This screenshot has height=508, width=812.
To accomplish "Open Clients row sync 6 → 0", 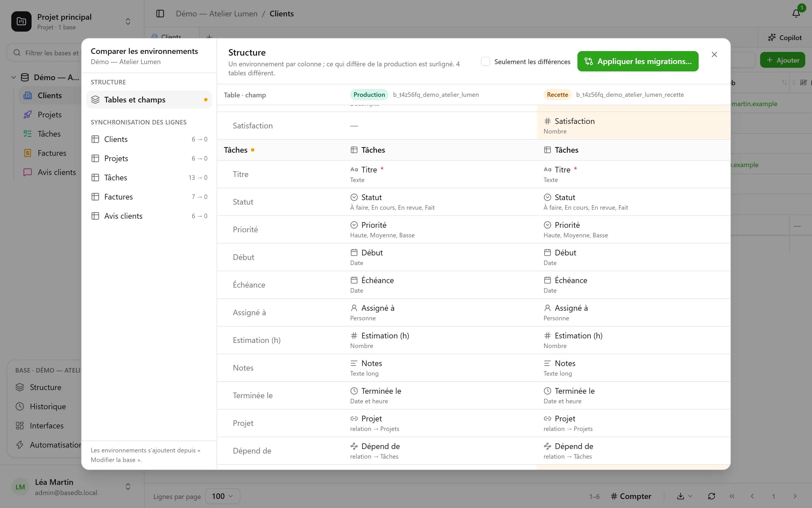I will point(149,139).
